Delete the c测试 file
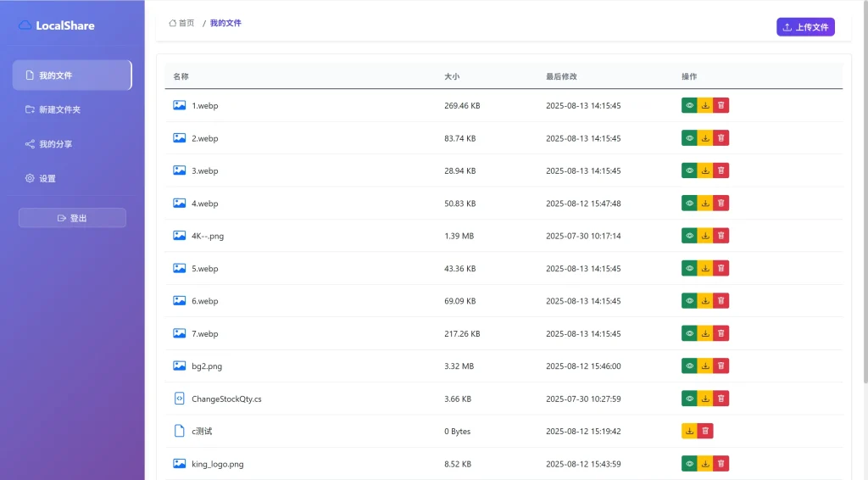 705,431
